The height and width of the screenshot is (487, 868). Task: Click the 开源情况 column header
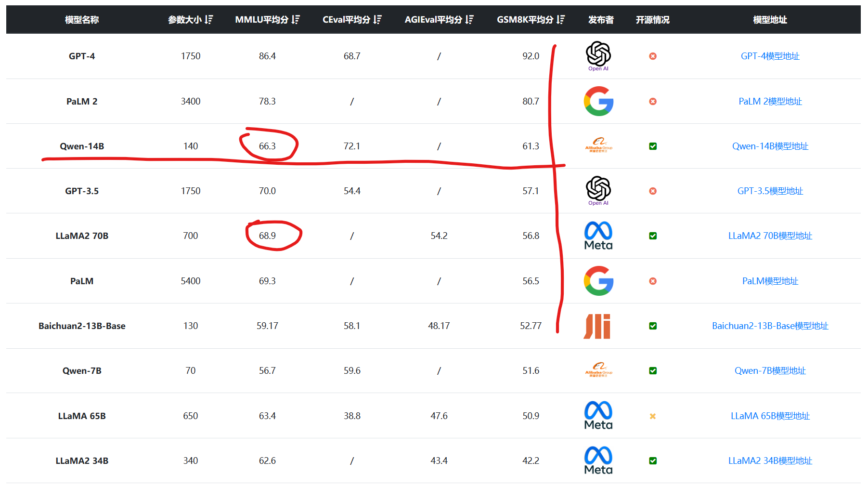653,20
